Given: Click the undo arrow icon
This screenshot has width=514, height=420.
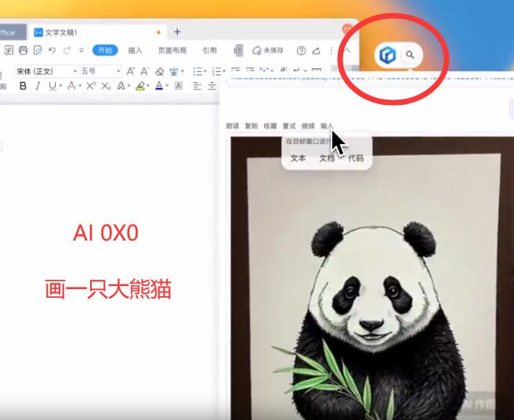Looking at the screenshot, I should pos(52,50).
